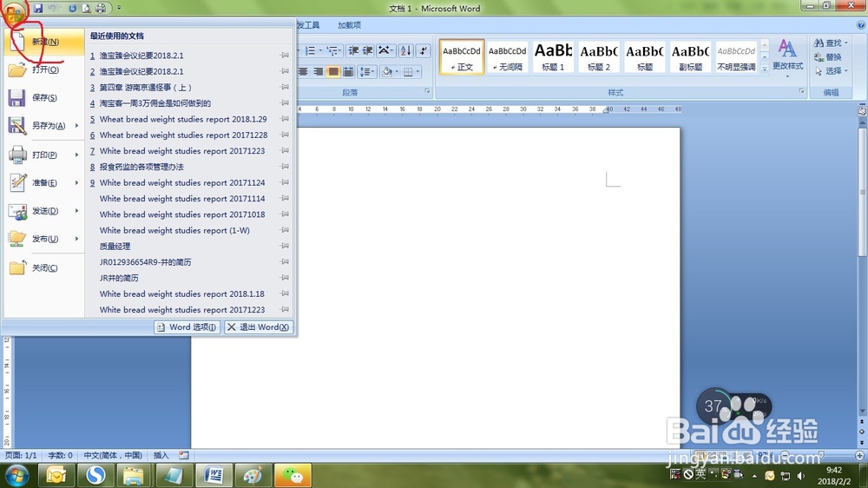Expand the 发布 submenu arrow
868x488 pixels.
[76, 239]
